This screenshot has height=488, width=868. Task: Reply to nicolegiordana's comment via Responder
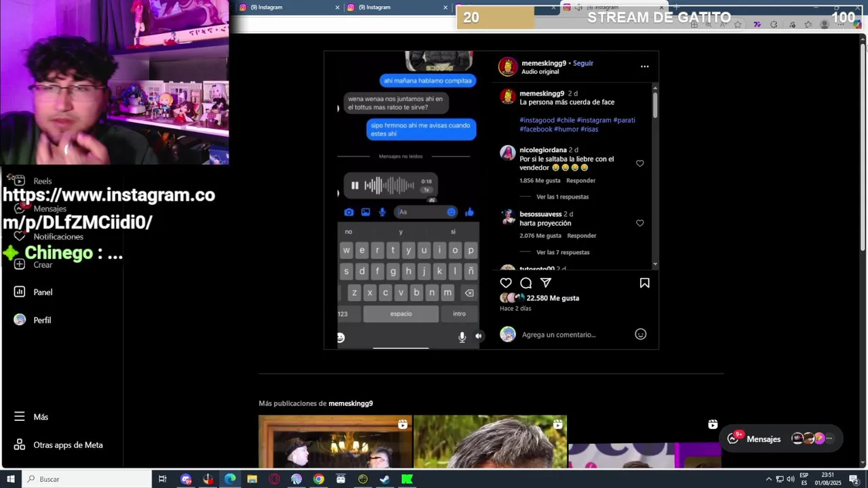click(581, 181)
